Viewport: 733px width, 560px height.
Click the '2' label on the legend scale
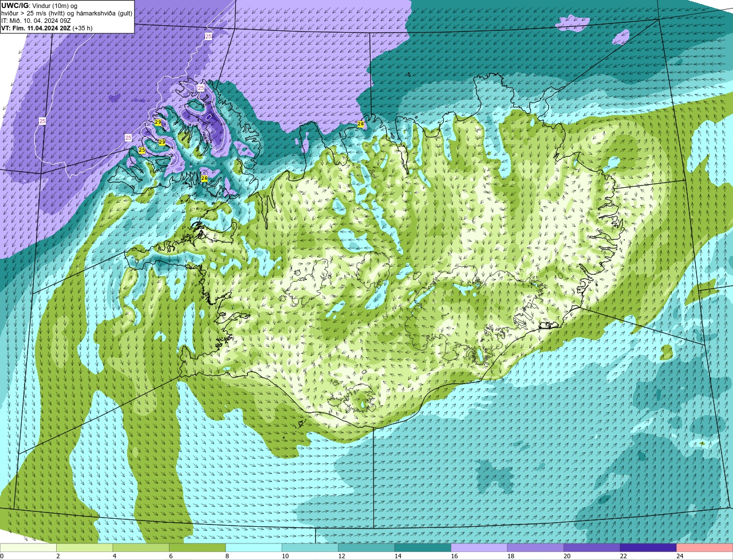pyautogui.click(x=58, y=556)
